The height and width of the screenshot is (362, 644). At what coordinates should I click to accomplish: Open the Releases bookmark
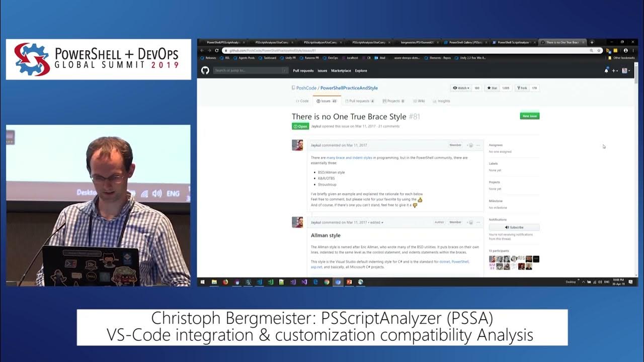[x=208, y=58]
